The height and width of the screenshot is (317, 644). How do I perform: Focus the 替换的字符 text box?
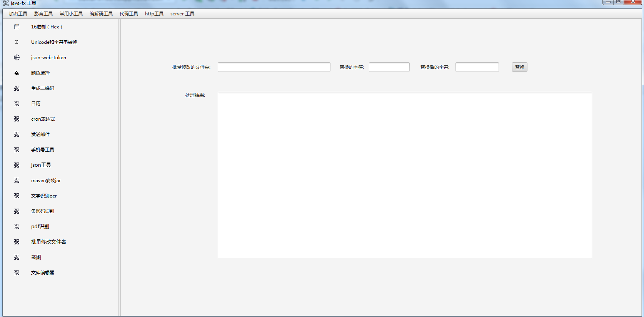coord(389,67)
